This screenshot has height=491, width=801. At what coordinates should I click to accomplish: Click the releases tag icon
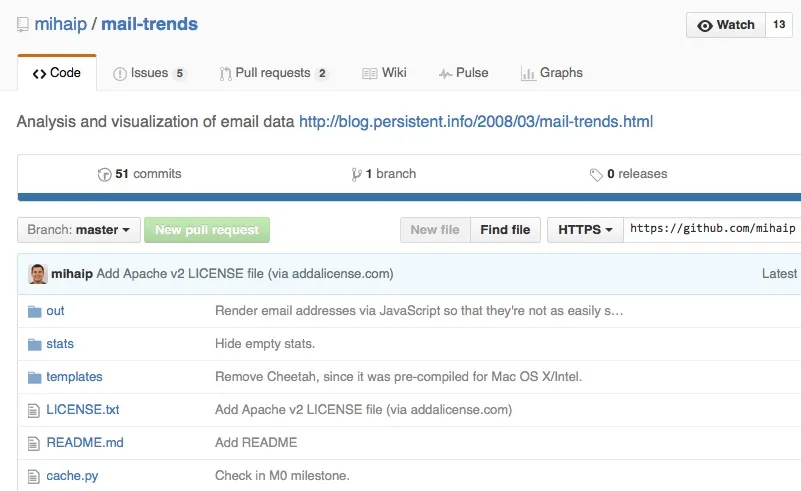(596, 174)
